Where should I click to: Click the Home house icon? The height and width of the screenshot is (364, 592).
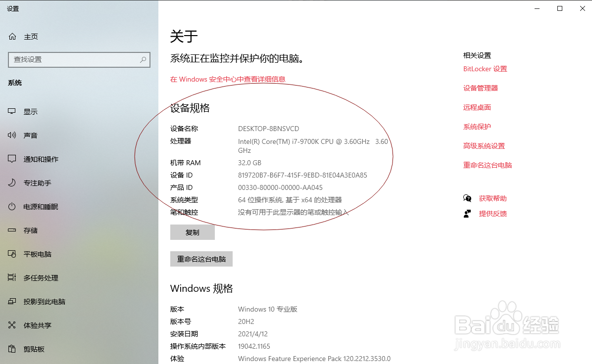tap(12, 37)
